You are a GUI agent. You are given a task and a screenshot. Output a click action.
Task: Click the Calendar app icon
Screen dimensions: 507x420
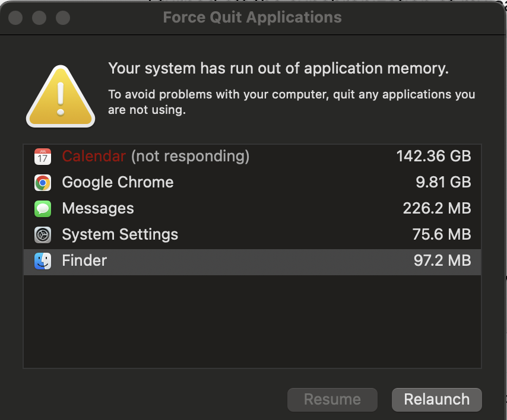43,157
